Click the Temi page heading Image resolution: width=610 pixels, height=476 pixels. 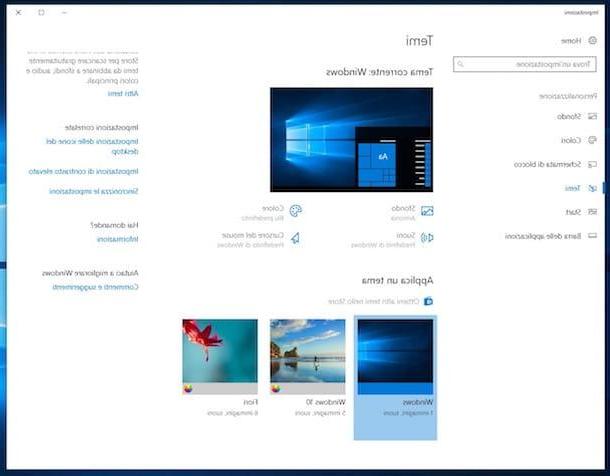click(419, 40)
